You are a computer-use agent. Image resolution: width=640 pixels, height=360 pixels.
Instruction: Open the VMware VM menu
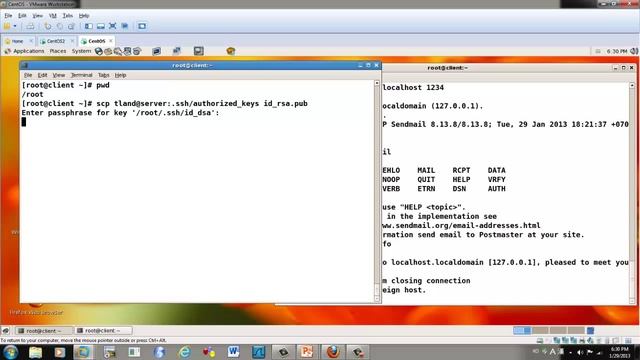click(53, 16)
